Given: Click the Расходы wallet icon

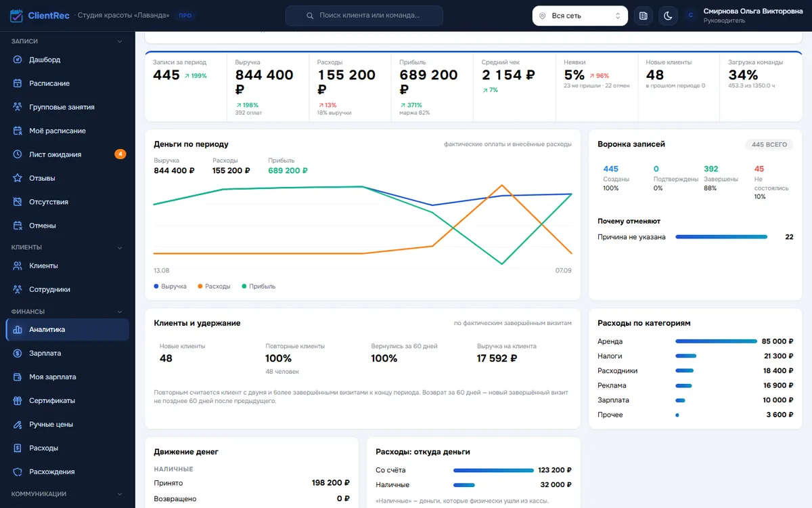Looking at the screenshot, I should point(18,448).
